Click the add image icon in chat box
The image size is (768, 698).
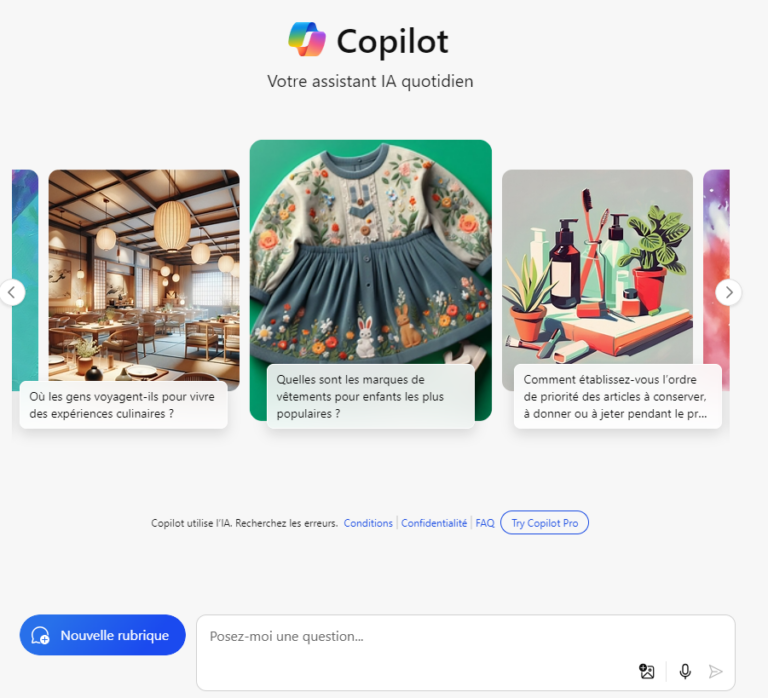[647, 671]
